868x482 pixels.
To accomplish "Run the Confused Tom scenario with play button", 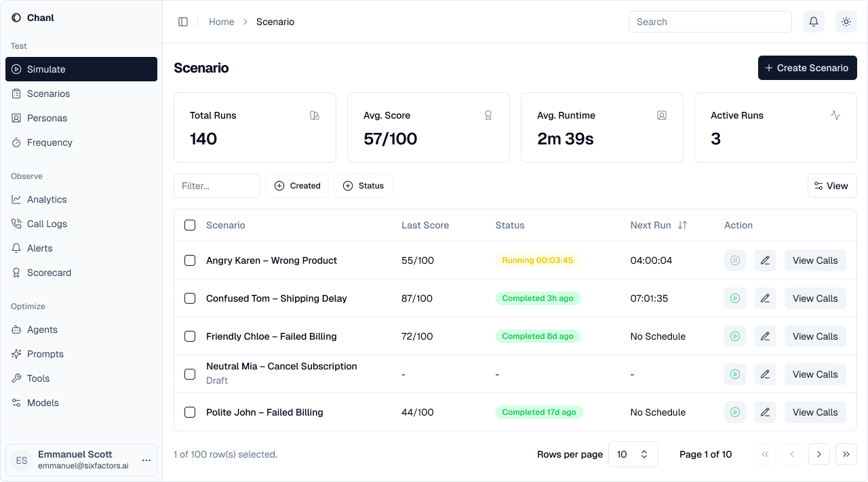I will point(735,298).
